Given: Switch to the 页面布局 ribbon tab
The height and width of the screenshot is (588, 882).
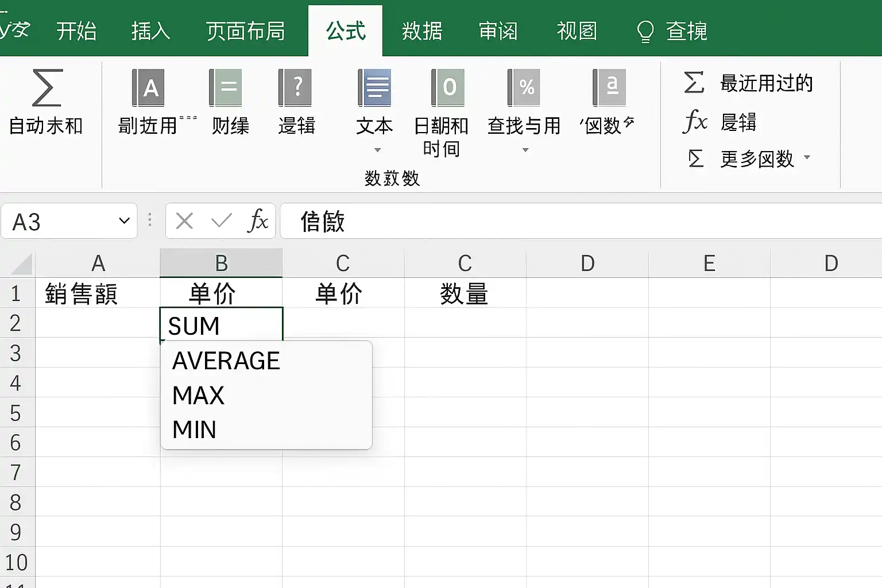Looking at the screenshot, I should (245, 31).
